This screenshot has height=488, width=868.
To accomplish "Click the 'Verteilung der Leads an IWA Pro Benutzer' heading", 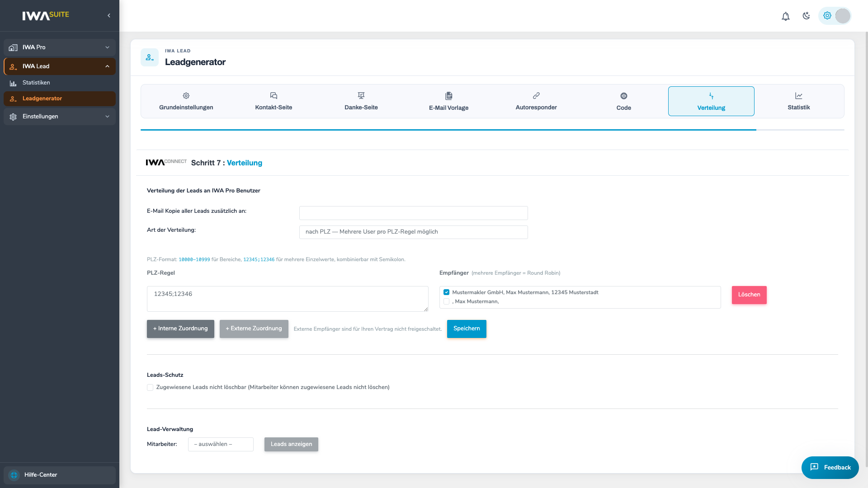I will pos(203,191).
